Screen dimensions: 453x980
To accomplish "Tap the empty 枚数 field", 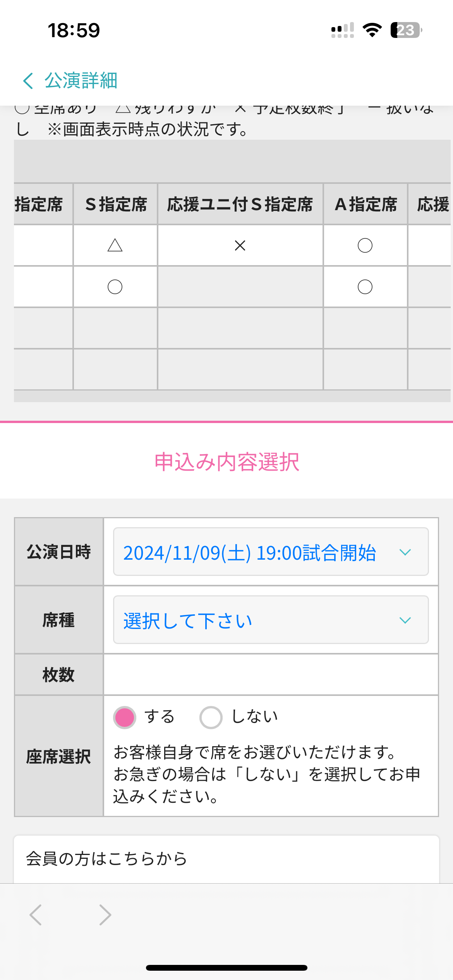I will coord(271,675).
